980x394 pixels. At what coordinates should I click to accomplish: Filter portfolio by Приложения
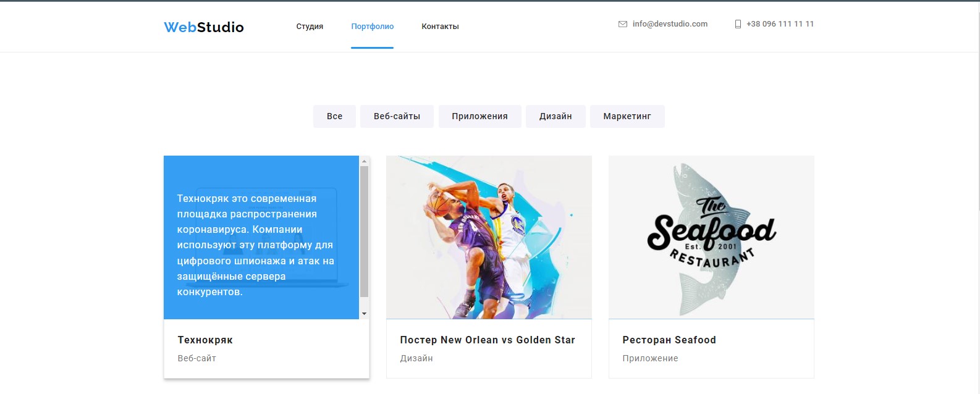479,116
